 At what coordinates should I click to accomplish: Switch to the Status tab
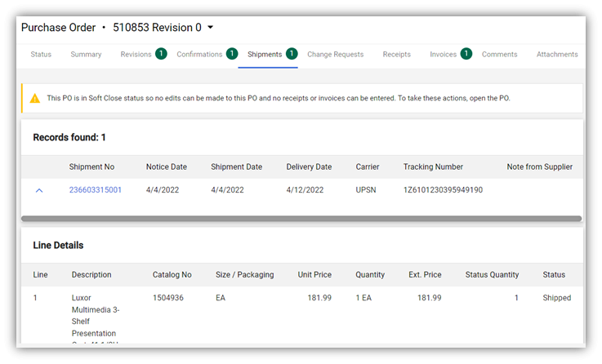41,55
